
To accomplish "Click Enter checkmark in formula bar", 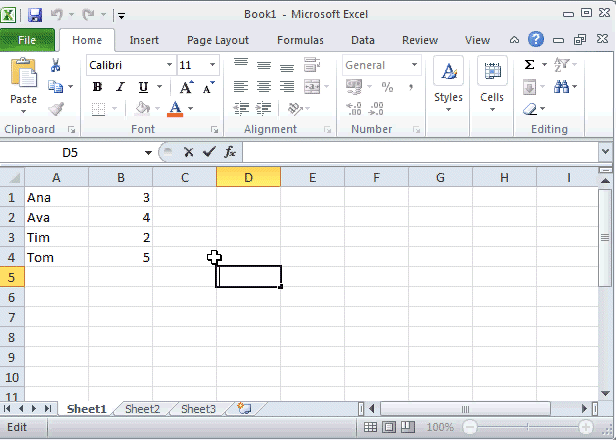I will point(208,152).
